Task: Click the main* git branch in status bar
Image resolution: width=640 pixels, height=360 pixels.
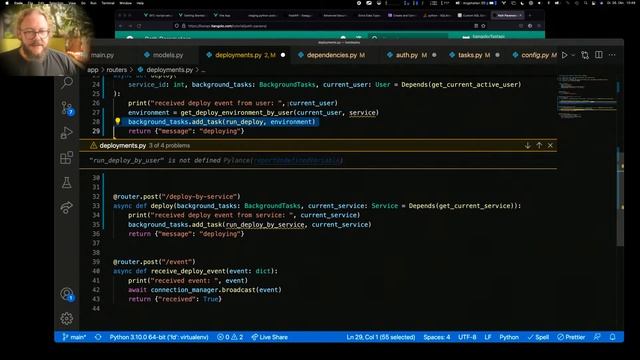Action: click(74, 337)
